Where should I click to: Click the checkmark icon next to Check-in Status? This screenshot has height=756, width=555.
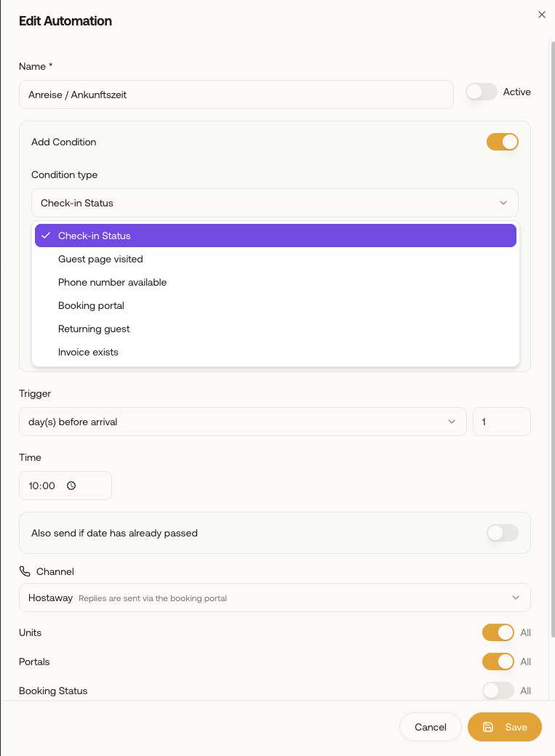(46, 236)
